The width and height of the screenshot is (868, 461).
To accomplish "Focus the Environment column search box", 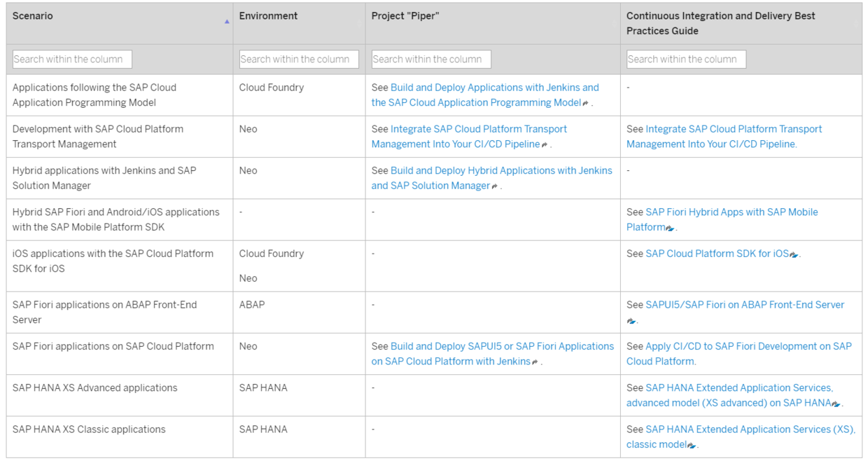I will click(x=299, y=60).
